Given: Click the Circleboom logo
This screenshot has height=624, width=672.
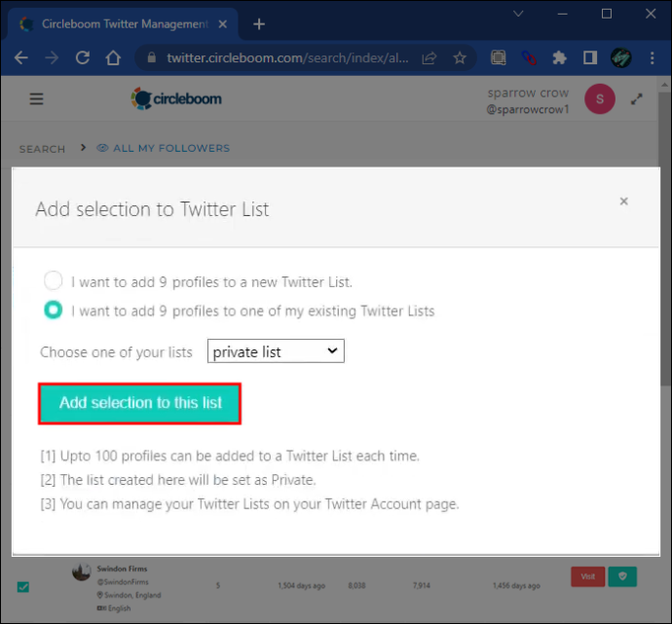Looking at the screenshot, I should [176, 98].
